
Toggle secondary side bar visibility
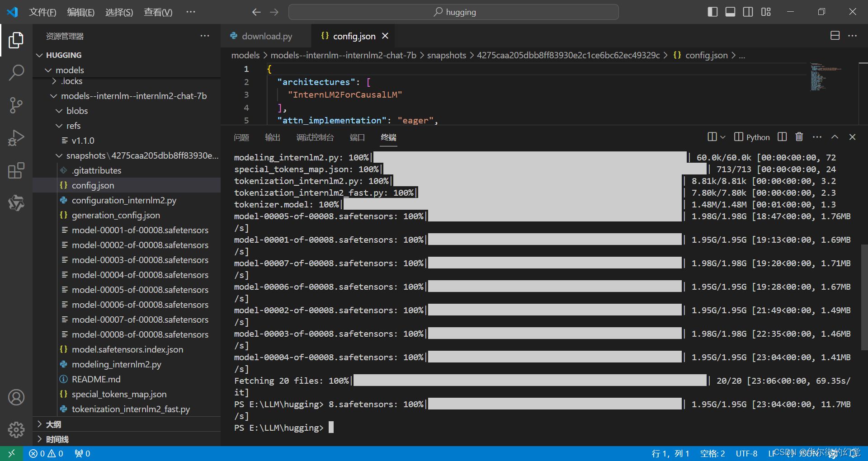pyautogui.click(x=748, y=12)
